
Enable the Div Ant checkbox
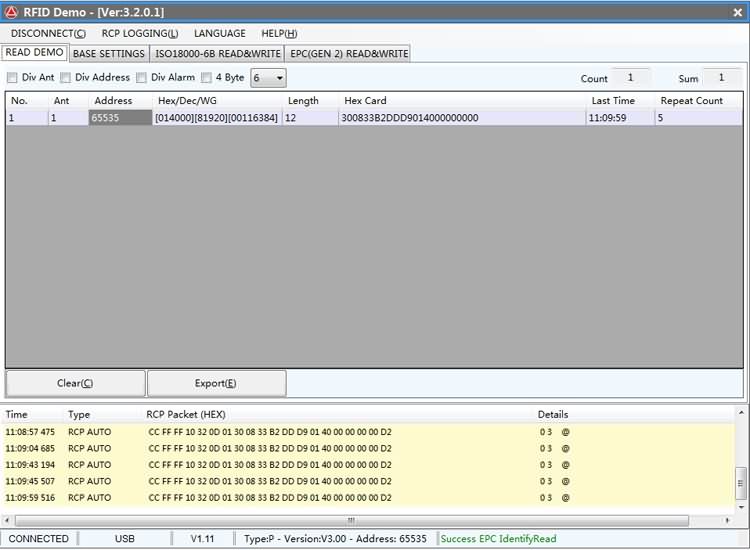(x=12, y=77)
